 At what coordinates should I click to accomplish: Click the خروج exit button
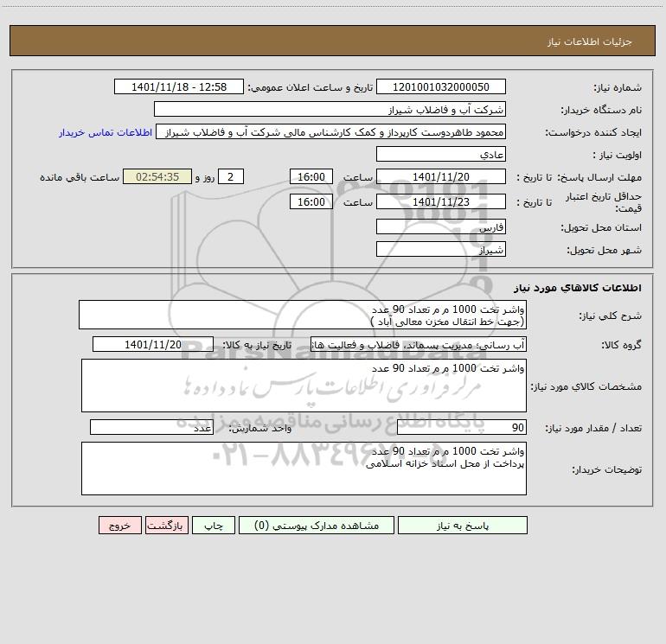[119, 526]
